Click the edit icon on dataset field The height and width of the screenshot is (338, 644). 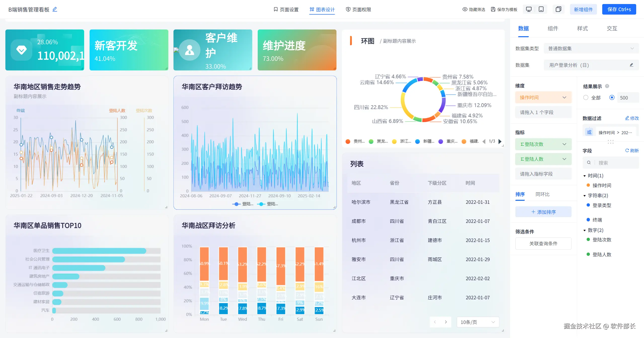pos(631,65)
